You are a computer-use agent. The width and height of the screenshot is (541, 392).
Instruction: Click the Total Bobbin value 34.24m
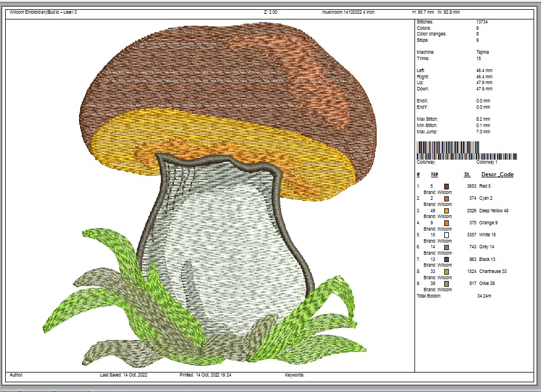click(485, 296)
